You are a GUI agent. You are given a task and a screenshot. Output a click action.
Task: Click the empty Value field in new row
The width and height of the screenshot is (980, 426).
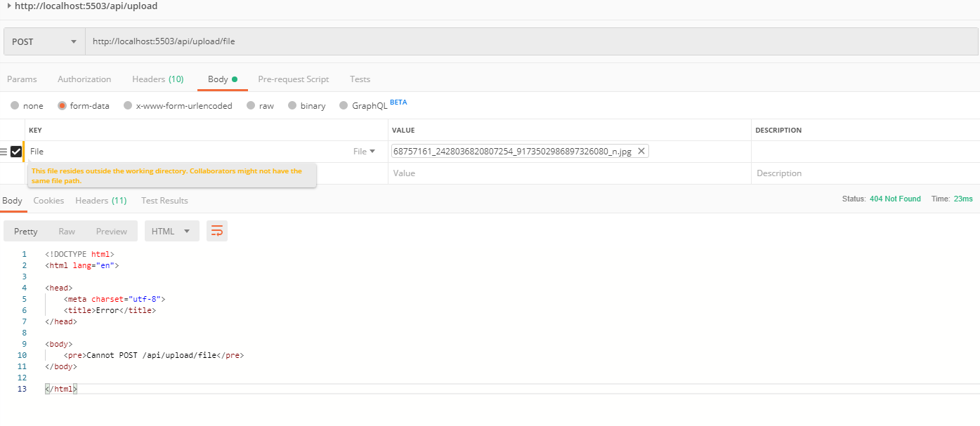click(x=569, y=173)
